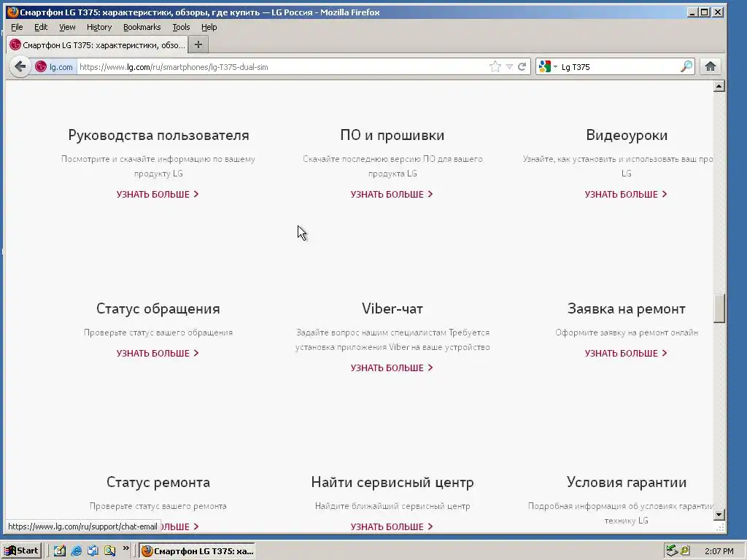Select the Смартфон LG T375 browser tab

pos(97,45)
